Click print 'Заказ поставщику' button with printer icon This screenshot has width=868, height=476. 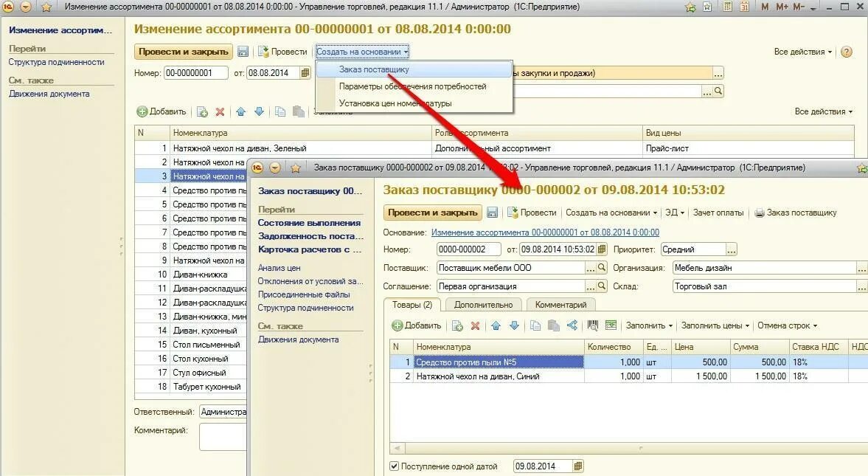[x=796, y=213]
